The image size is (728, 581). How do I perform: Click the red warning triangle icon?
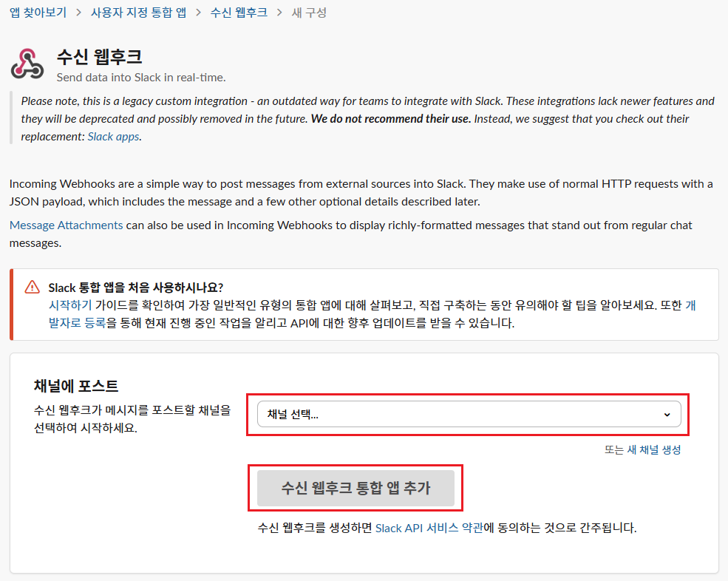tap(32, 287)
